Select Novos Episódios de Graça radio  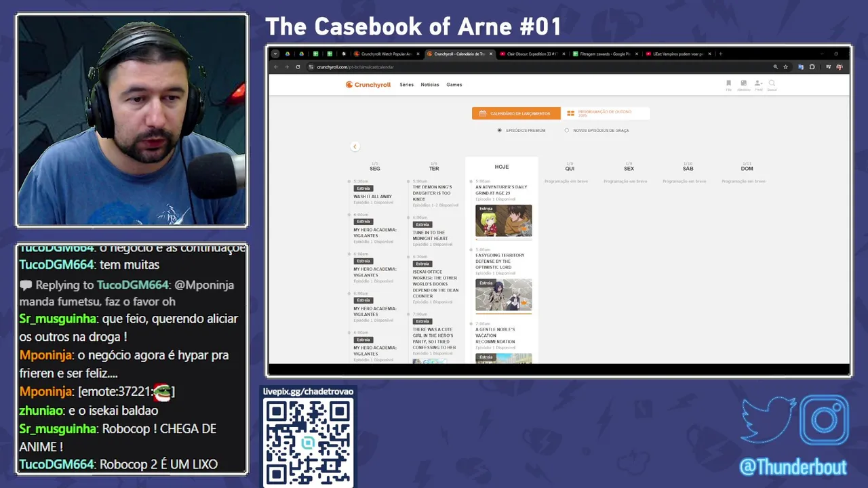coord(567,130)
